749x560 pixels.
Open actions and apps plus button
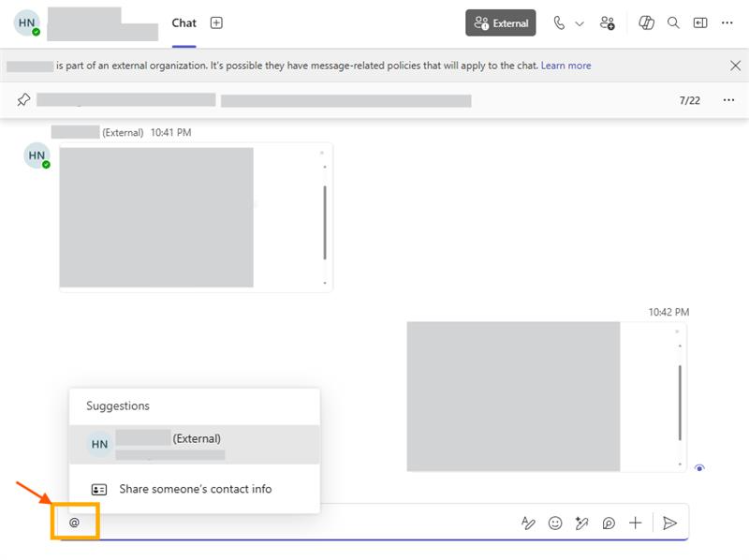(636, 523)
